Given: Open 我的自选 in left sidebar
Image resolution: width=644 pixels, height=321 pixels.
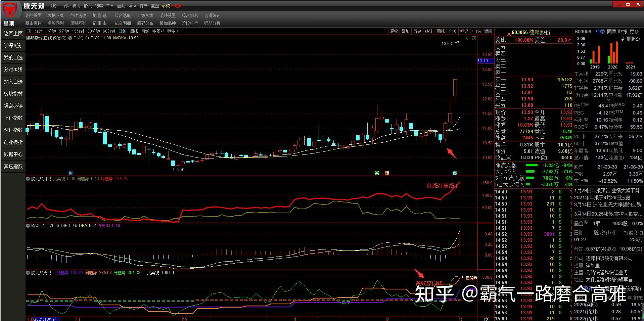Looking at the screenshot, I should 13,57.
